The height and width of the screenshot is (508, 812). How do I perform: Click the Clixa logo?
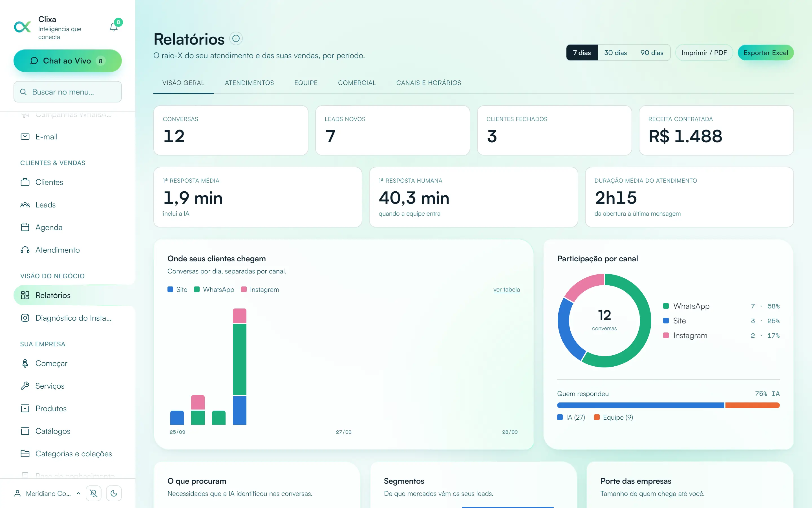[x=23, y=27]
